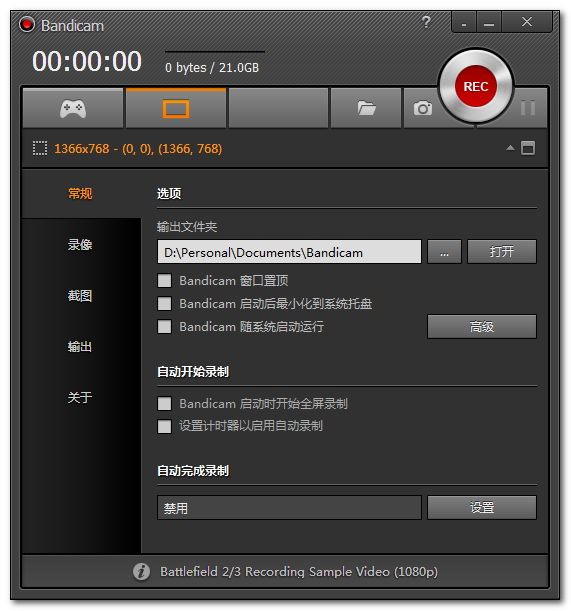Click the 打开 button to open folder
The height and width of the screenshot is (611, 571).
[502, 251]
